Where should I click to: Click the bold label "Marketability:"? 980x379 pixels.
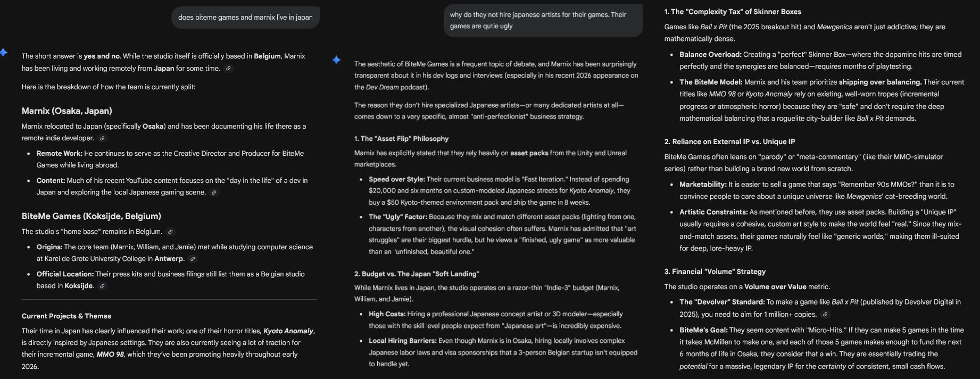tap(703, 184)
